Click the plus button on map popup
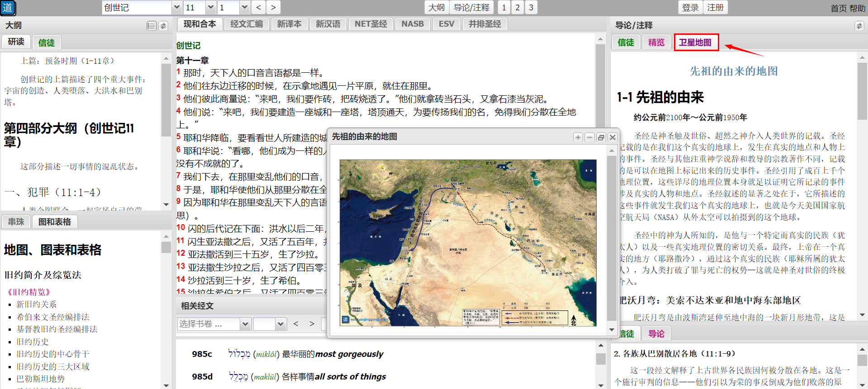Viewport: 868px width, 389px height. (x=578, y=137)
